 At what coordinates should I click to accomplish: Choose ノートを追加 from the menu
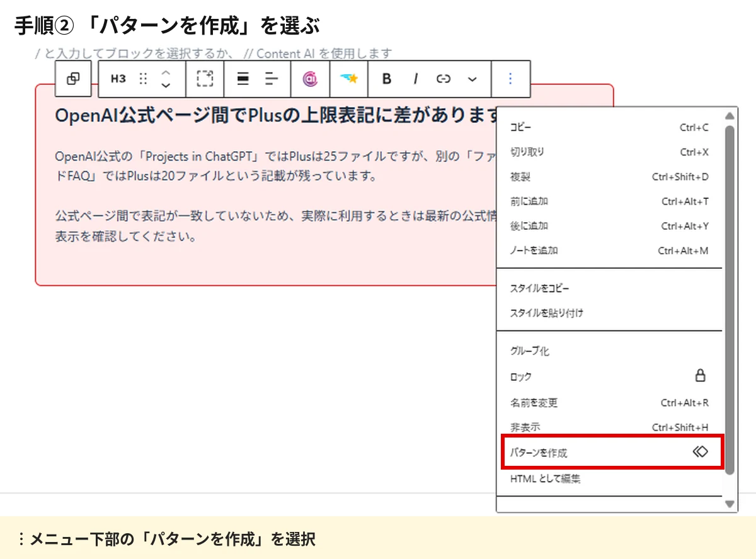coord(609,251)
